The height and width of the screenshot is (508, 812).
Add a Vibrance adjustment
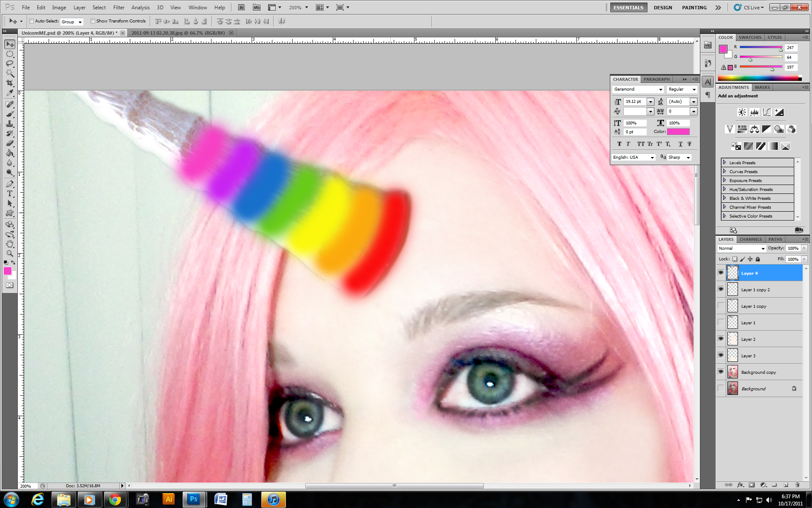click(730, 129)
